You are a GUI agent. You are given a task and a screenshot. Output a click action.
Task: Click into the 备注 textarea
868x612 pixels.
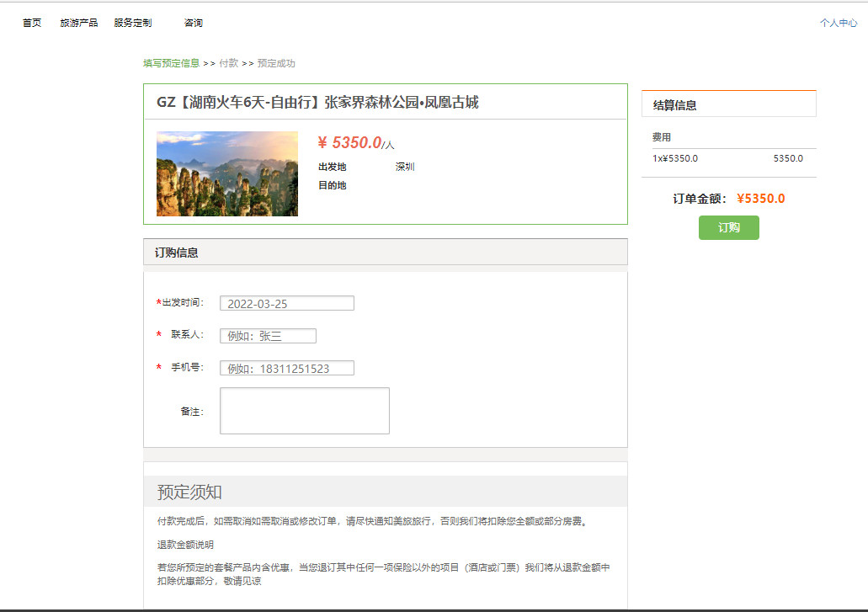click(x=305, y=411)
